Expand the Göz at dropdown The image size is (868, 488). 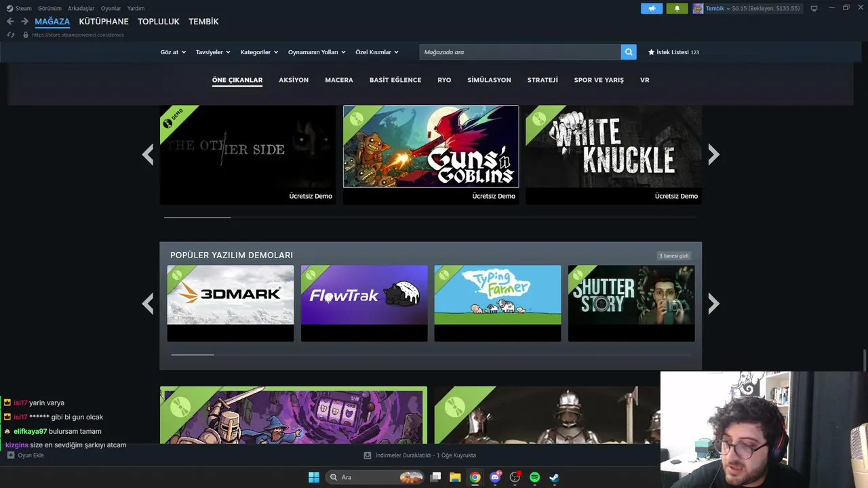pos(173,52)
